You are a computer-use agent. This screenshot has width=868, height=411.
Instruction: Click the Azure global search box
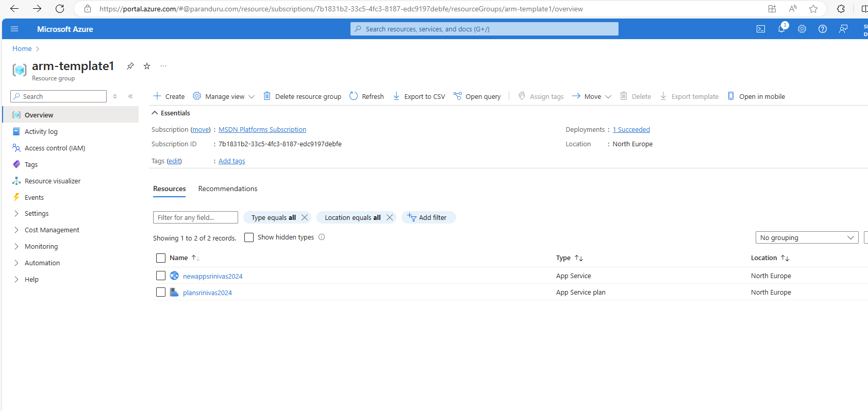click(485, 29)
